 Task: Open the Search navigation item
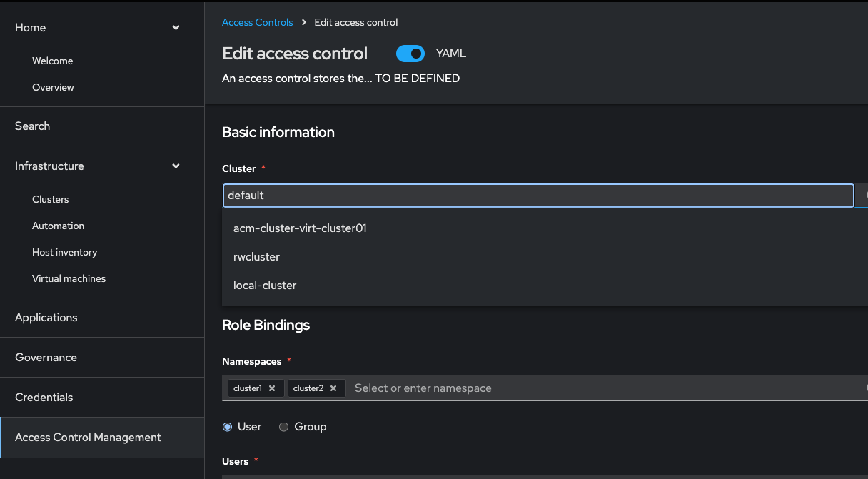pyautogui.click(x=33, y=126)
